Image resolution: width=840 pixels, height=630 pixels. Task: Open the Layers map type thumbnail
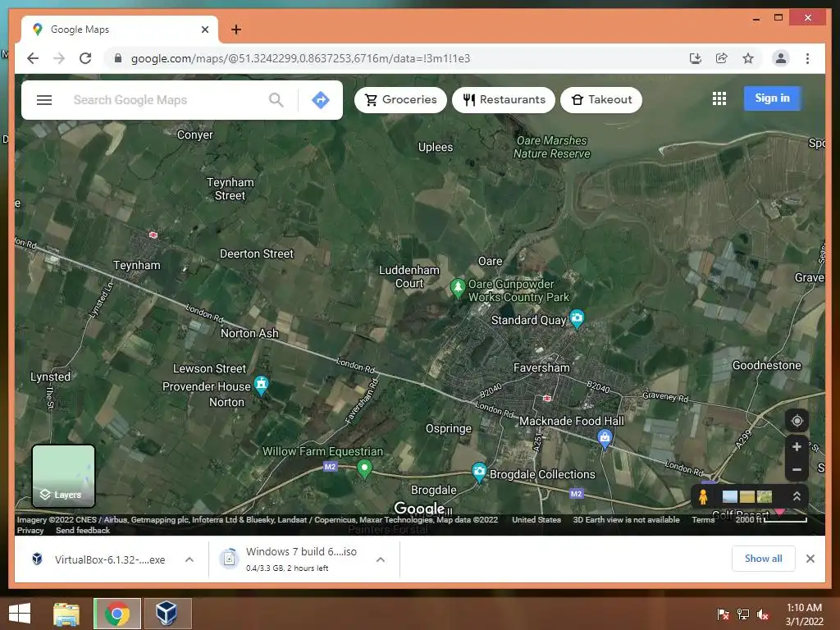tap(64, 476)
